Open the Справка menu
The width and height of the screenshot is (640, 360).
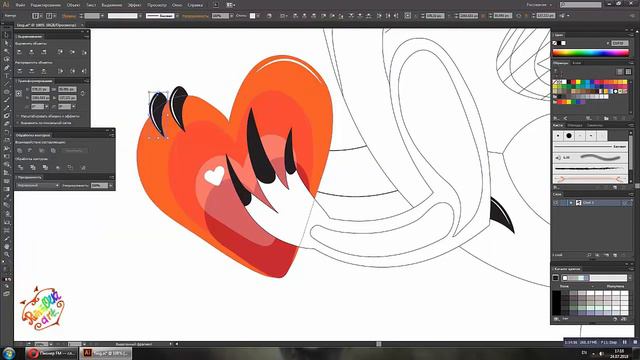(x=195, y=5)
